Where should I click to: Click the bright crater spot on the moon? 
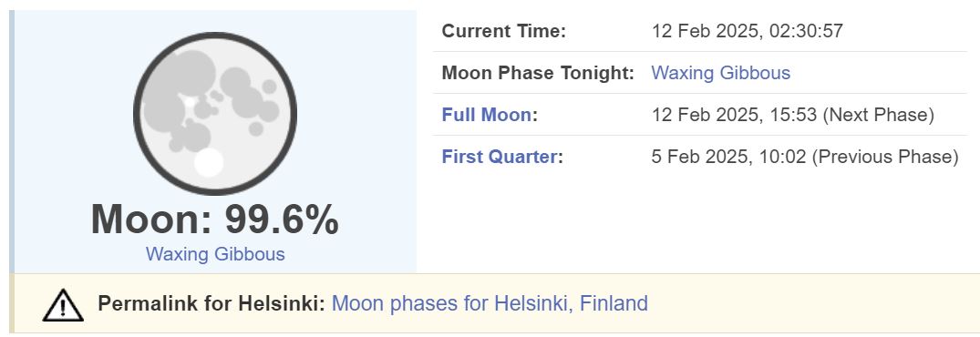209,162
